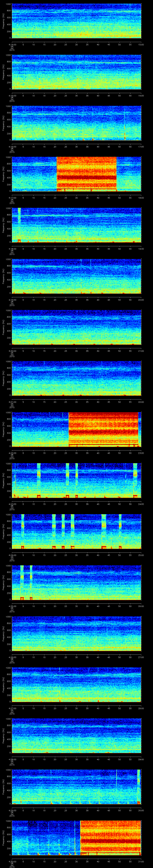Select the broadband red noise burst in the 4:30:00 panel
Screen dimensions: 153x868
click(111, 837)
